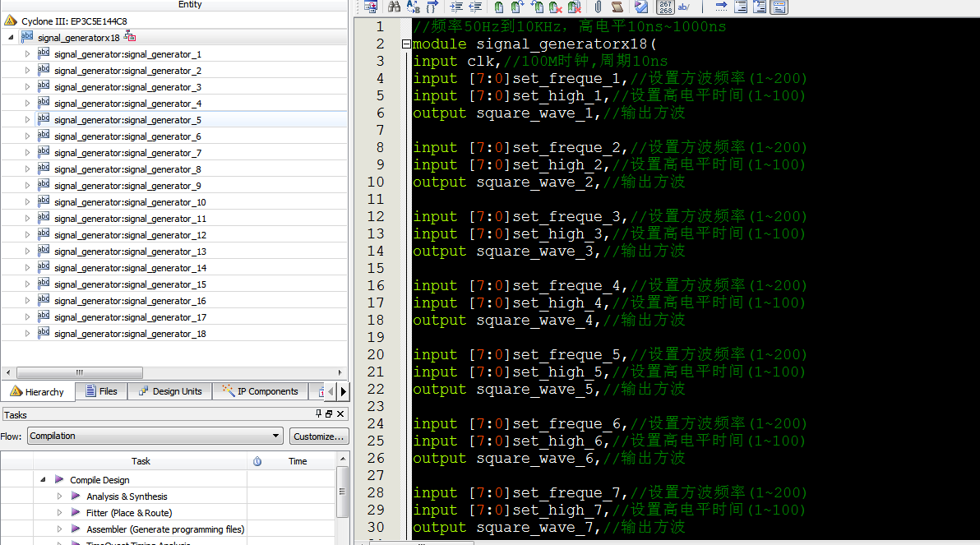Jump to the next bookmark
Viewport: 980px width, 545px height.
point(517,7)
